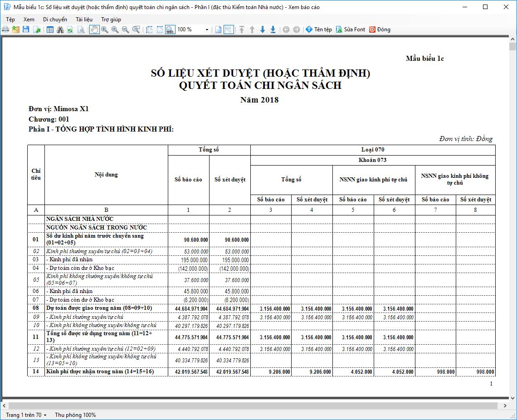Click the vertical scrollbar thumb on right
The height and width of the screenshot is (420, 517).
pos(512,47)
